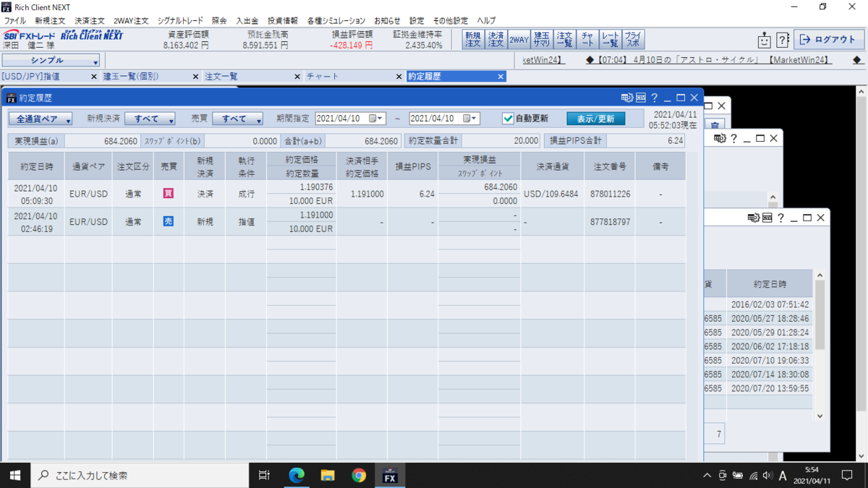Click the アストロ・サイクル news ticker link
The height and width of the screenshot is (488, 868).
tap(707, 61)
